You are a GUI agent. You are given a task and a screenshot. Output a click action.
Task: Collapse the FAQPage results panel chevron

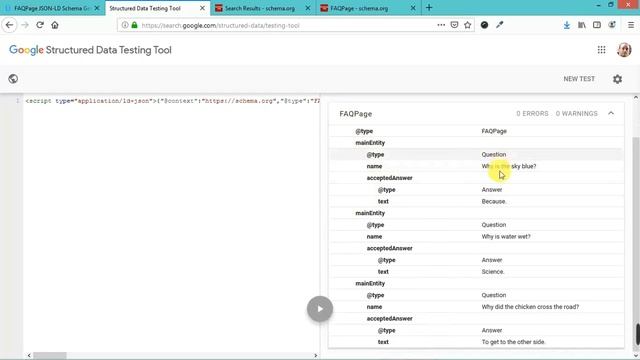pyautogui.click(x=611, y=113)
